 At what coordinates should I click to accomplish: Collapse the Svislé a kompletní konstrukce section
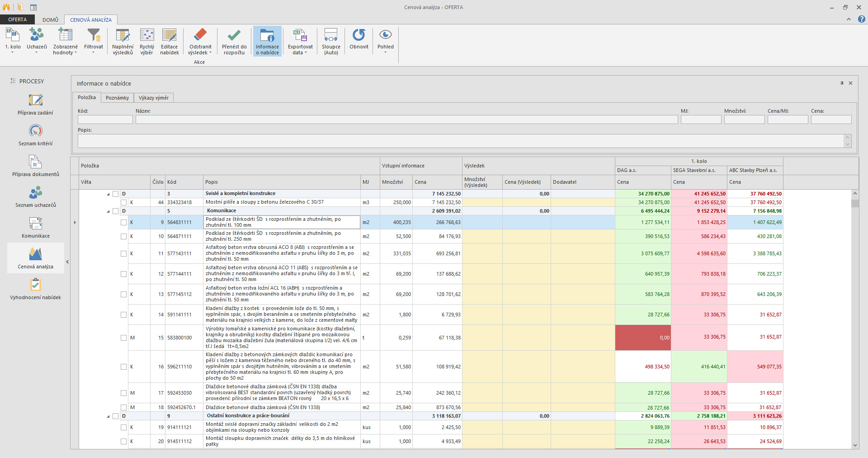(108, 194)
